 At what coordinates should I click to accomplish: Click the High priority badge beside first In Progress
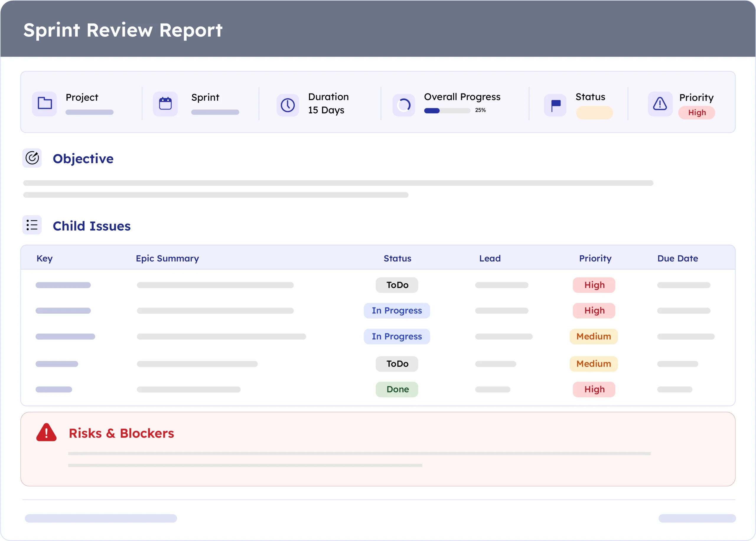[x=594, y=310]
